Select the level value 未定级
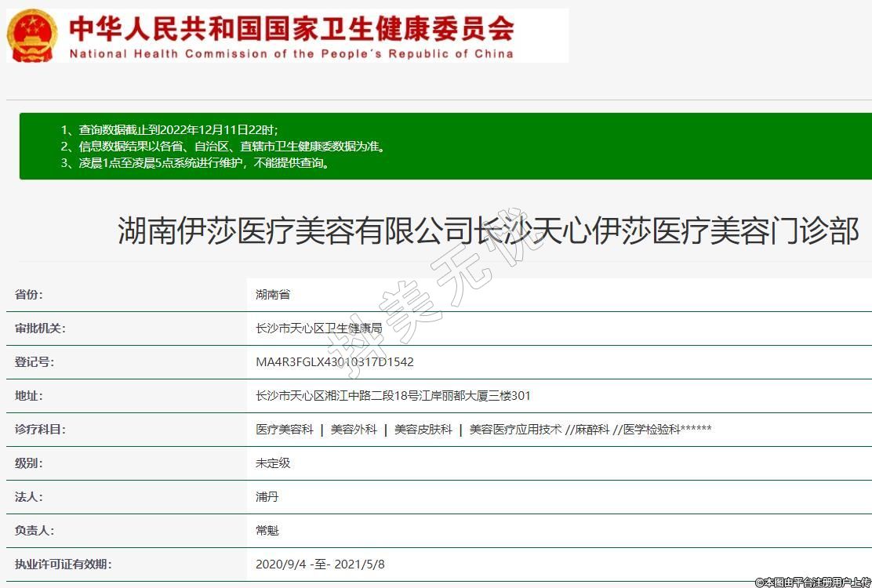This screenshot has height=588, width=872. (273, 463)
